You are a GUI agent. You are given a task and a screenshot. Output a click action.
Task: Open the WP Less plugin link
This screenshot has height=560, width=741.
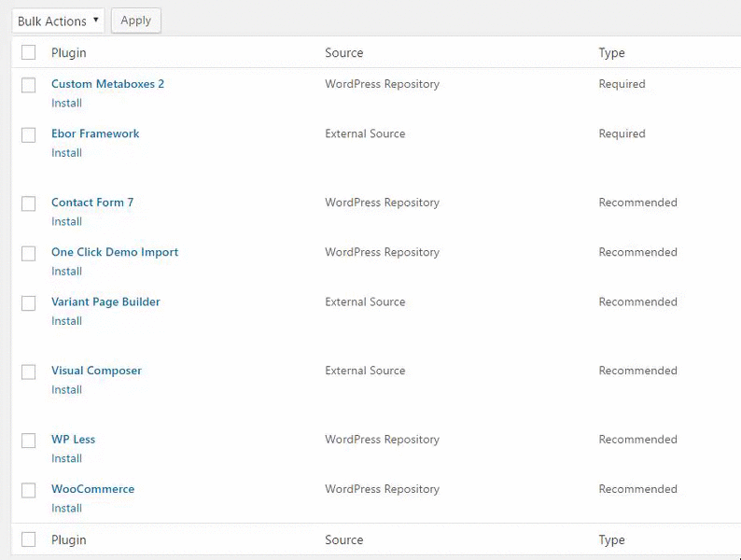pos(73,440)
